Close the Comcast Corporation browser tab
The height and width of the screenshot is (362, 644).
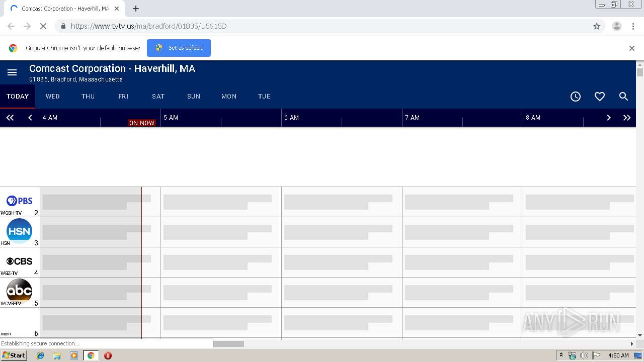117,9
